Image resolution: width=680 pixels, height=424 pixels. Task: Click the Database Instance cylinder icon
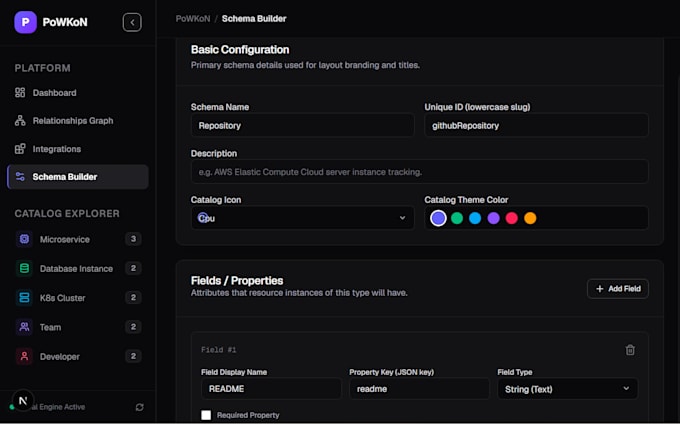pyautogui.click(x=24, y=268)
